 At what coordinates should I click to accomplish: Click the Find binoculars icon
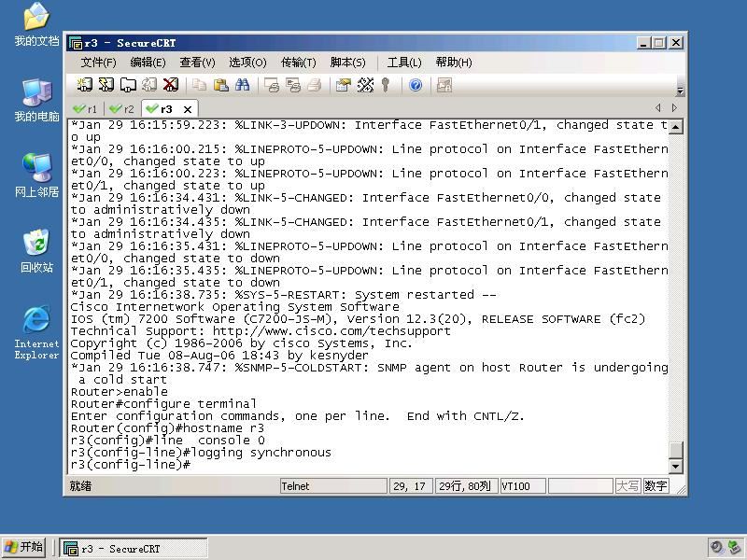pos(242,85)
